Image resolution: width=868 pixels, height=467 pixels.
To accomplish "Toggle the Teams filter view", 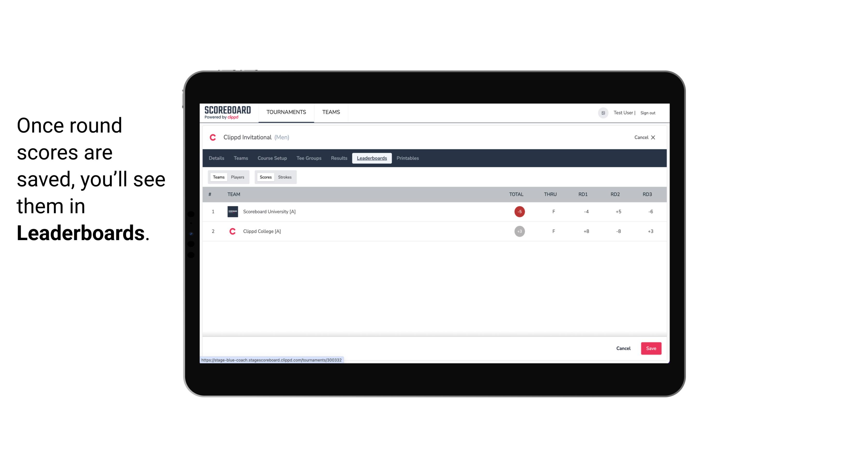I will pyautogui.click(x=218, y=177).
